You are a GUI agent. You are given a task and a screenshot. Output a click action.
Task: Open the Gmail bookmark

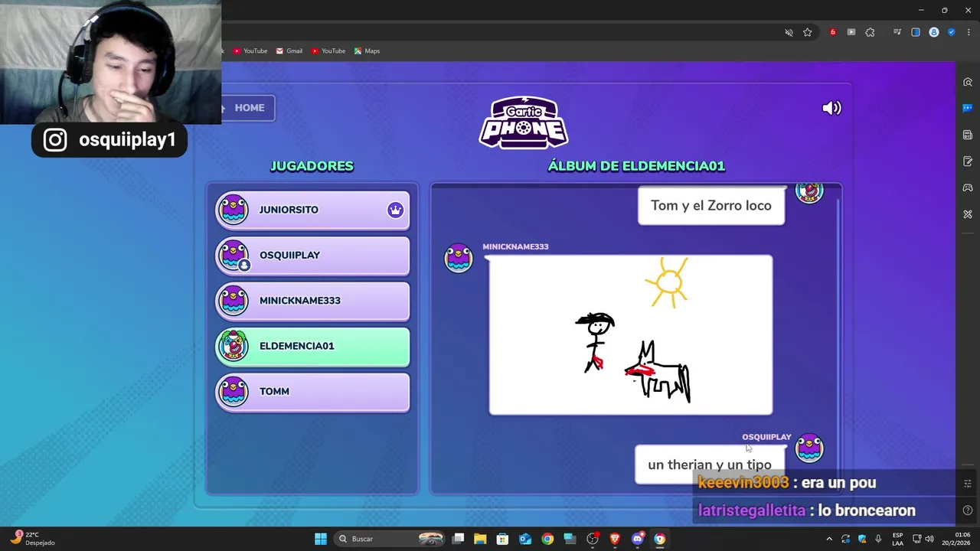[289, 51]
